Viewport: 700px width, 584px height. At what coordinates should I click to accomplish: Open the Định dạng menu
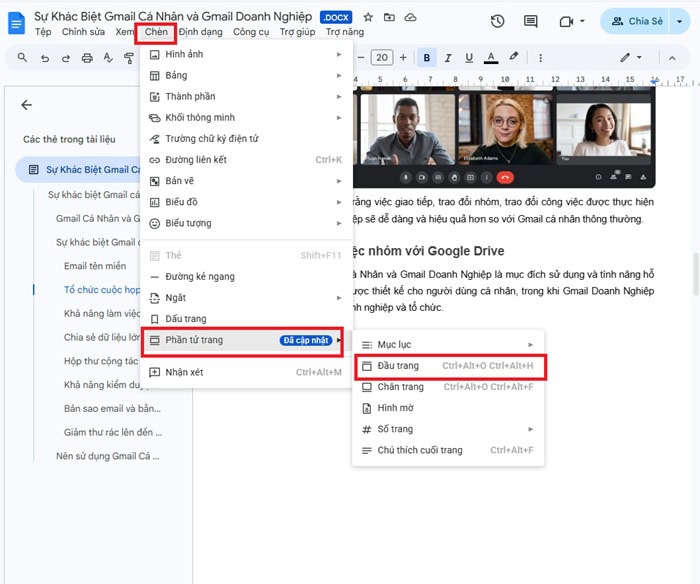click(200, 32)
